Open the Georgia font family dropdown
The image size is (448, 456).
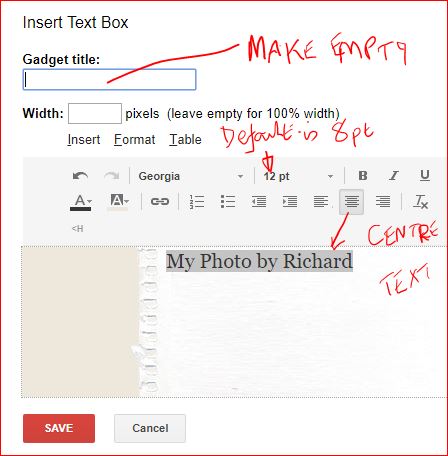point(191,176)
